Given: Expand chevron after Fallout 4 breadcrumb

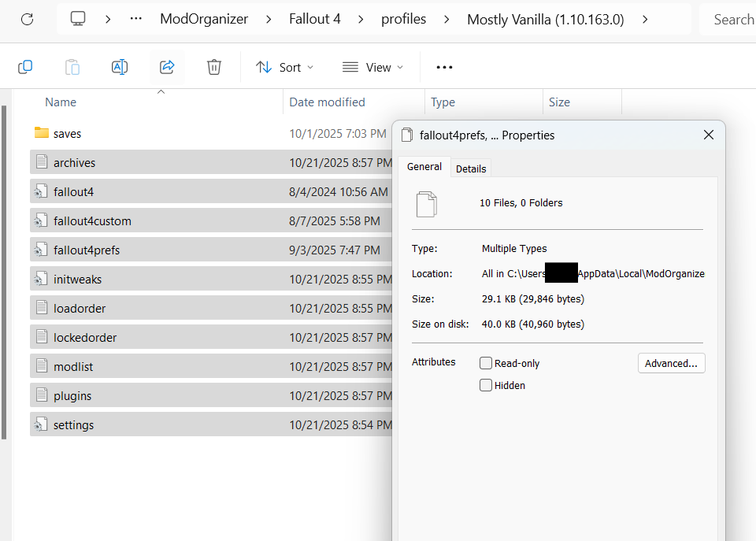Looking at the screenshot, I should click(x=361, y=19).
